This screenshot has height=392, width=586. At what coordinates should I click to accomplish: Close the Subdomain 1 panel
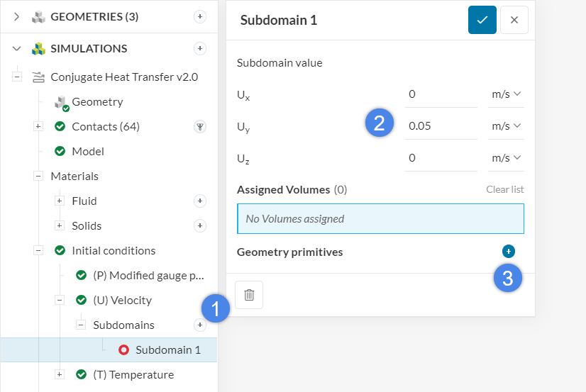click(514, 20)
